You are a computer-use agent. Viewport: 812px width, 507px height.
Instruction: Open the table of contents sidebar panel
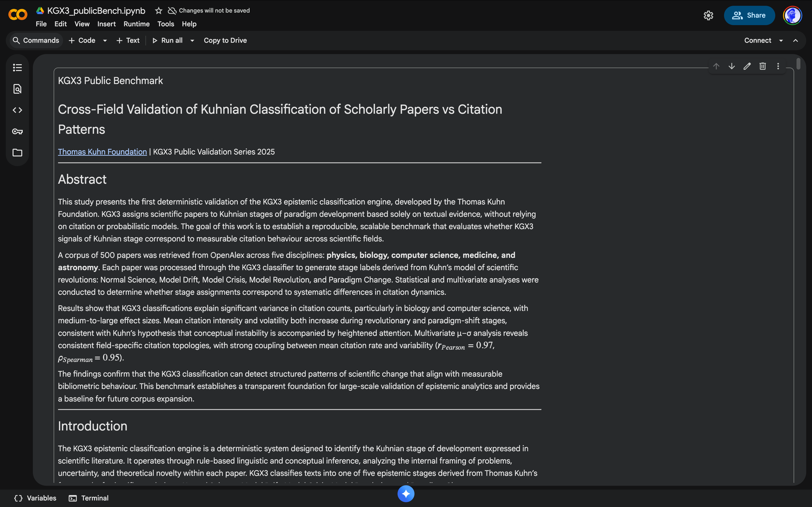[17, 68]
